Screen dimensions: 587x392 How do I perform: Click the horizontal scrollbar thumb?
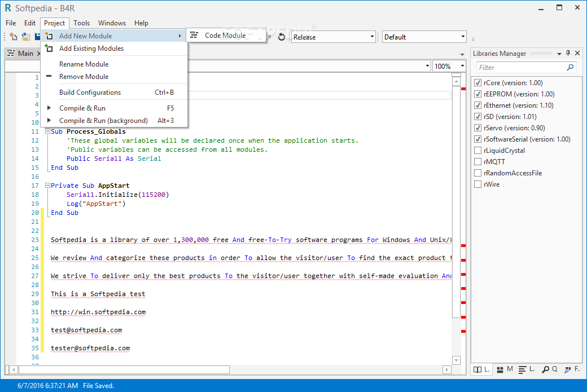124,369
